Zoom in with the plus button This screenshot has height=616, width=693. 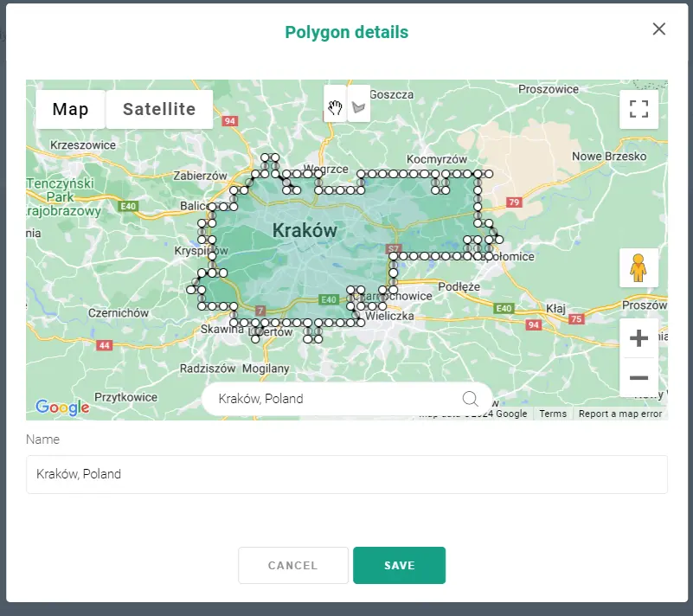[x=638, y=338]
